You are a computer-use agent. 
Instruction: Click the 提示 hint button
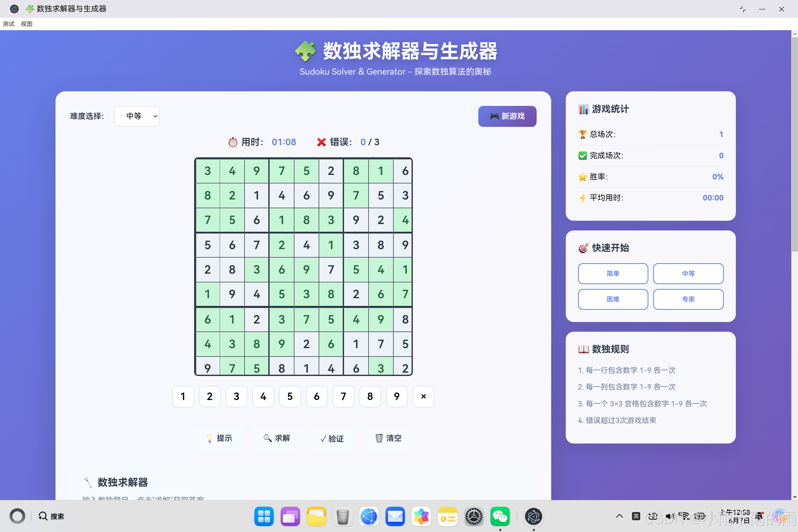tap(219, 438)
